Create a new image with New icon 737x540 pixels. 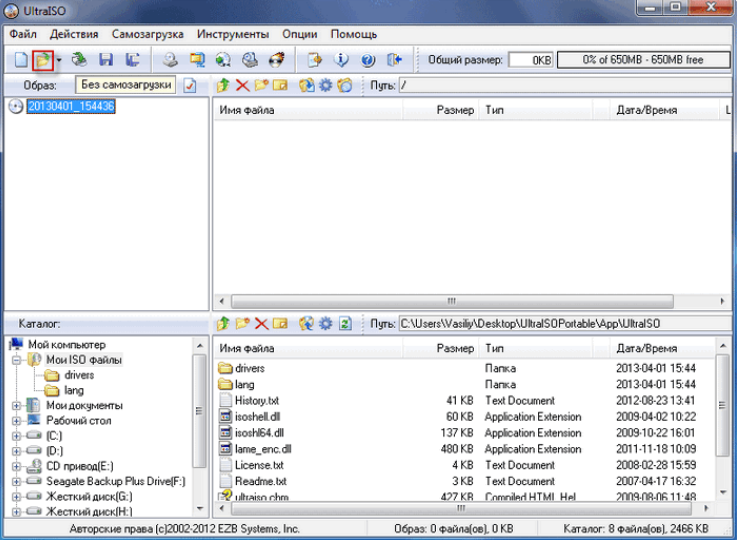tap(22, 60)
